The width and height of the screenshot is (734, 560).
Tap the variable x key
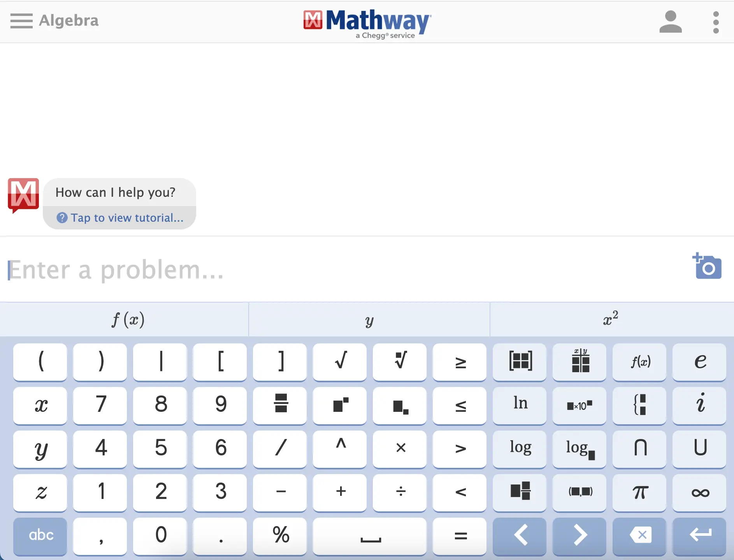click(x=40, y=405)
